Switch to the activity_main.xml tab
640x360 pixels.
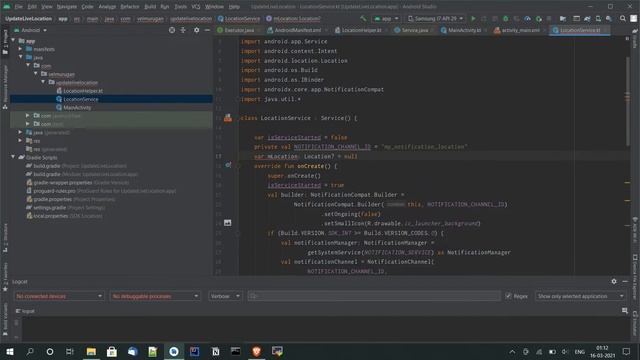coord(520,30)
